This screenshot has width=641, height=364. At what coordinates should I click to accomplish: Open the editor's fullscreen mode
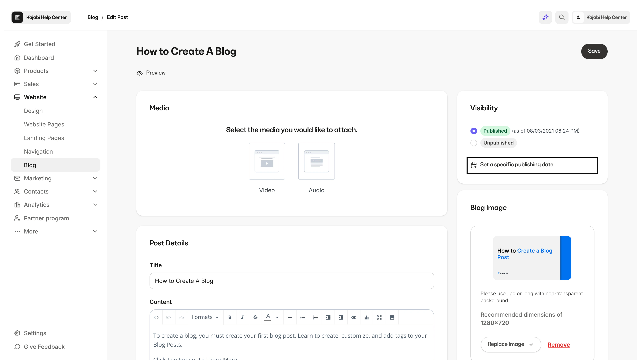(x=379, y=317)
